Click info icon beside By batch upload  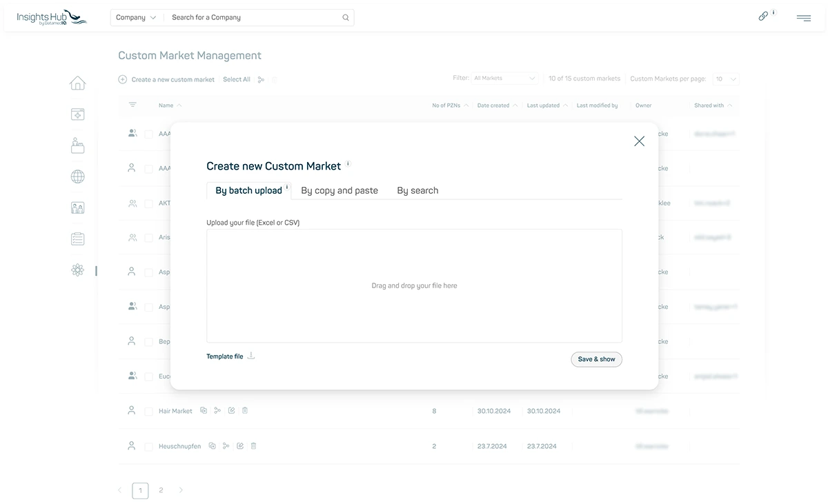(287, 187)
